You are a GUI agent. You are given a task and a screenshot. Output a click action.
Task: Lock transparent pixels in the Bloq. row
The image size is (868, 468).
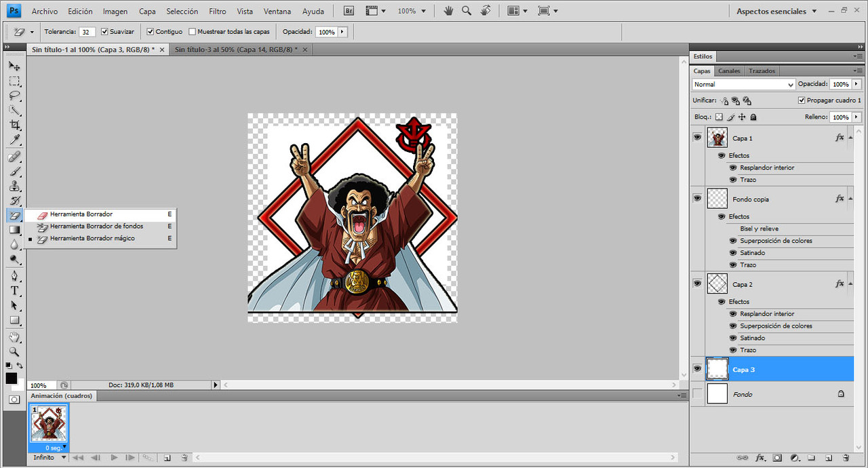[719, 117]
